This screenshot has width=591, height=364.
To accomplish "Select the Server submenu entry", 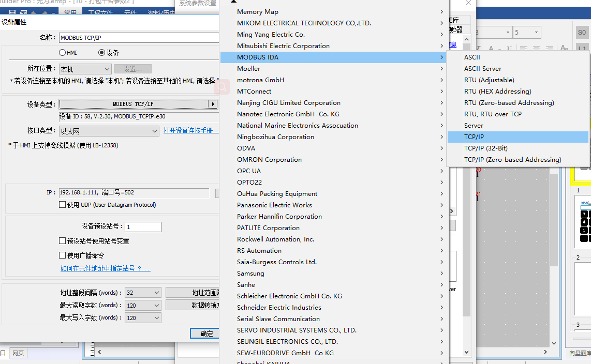I will [518, 125].
